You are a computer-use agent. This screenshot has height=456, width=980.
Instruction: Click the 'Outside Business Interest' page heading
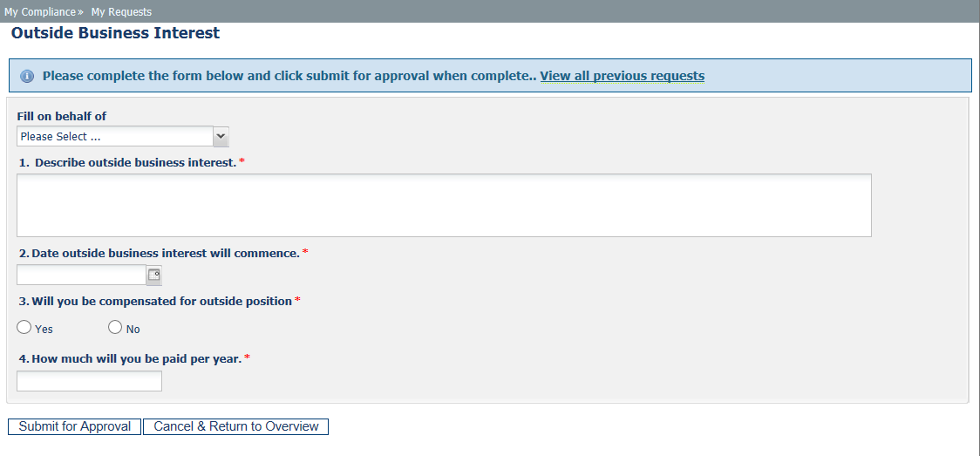[x=116, y=33]
